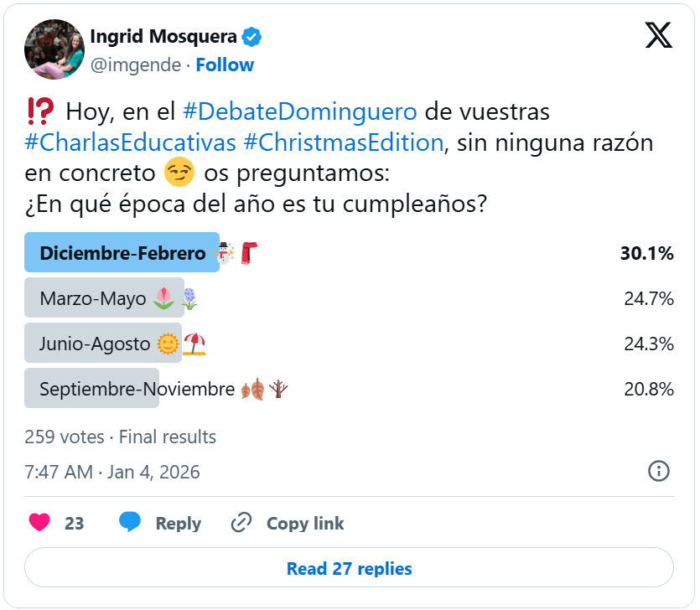Open the #DebateDominguero hashtag
700x610 pixels.
[299, 111]
